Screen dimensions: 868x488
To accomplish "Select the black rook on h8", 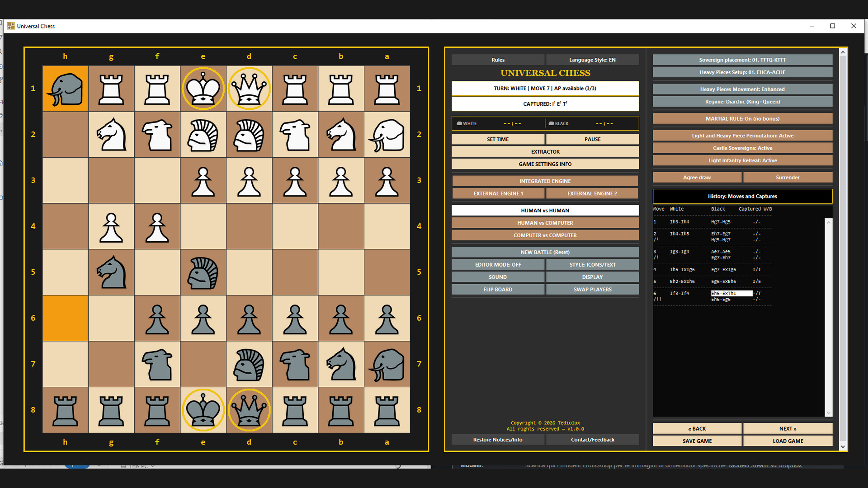I will pos(65,410).
